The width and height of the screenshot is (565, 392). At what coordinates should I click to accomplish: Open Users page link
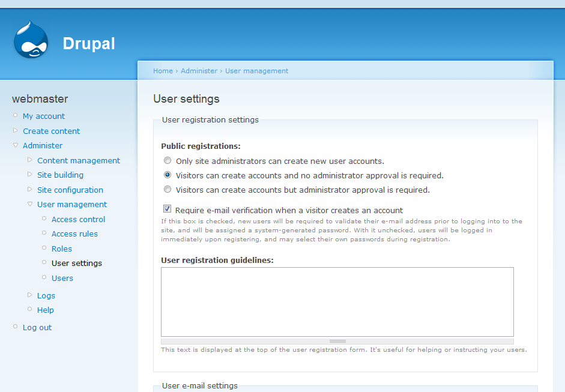point(62,278)
